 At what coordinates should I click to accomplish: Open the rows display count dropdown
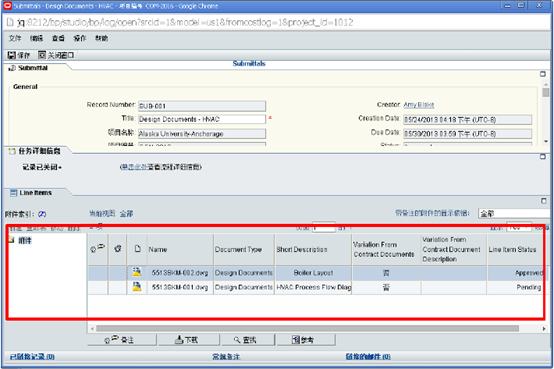coord(519,227)
